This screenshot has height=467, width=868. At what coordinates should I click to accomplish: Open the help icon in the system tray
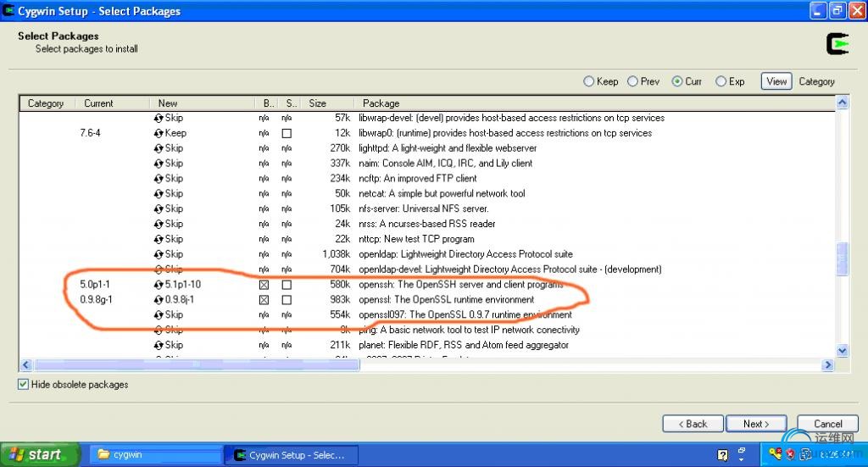[x=722, y=455]
